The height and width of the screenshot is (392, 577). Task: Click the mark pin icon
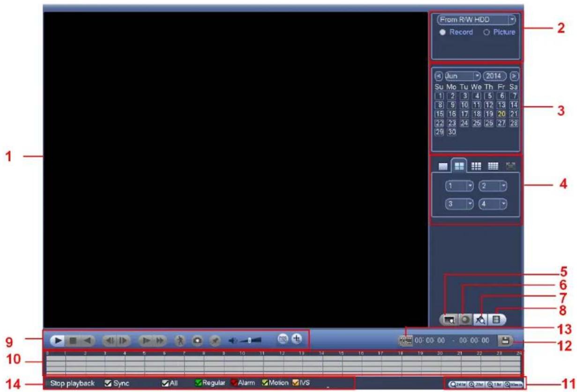coord(215,340)
